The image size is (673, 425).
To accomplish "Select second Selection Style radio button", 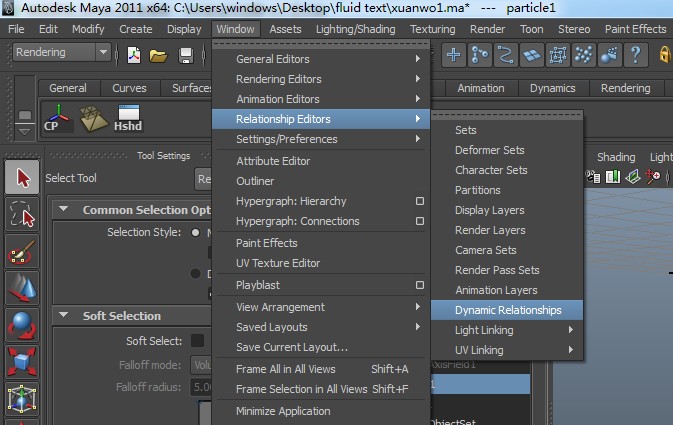I will pos(195,273).
